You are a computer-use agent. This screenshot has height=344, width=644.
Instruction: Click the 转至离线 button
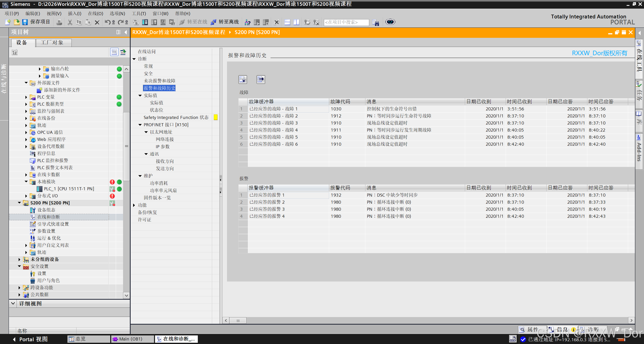[225, 22]
